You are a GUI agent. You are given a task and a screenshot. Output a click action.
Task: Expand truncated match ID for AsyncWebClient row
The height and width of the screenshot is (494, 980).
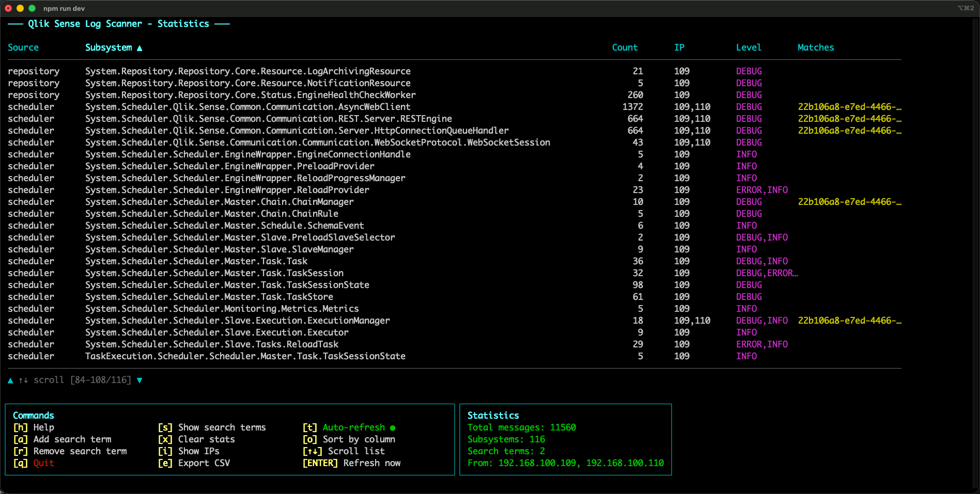tap(849, 107)
